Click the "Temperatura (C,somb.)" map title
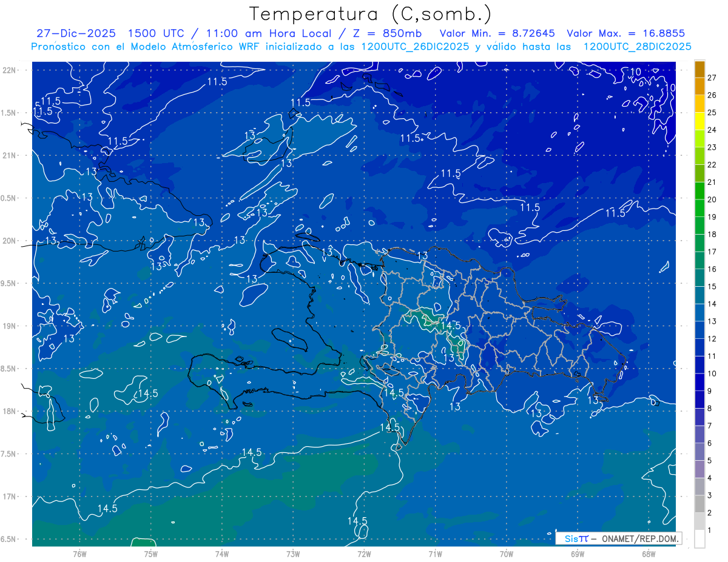 tap(370, 14)
